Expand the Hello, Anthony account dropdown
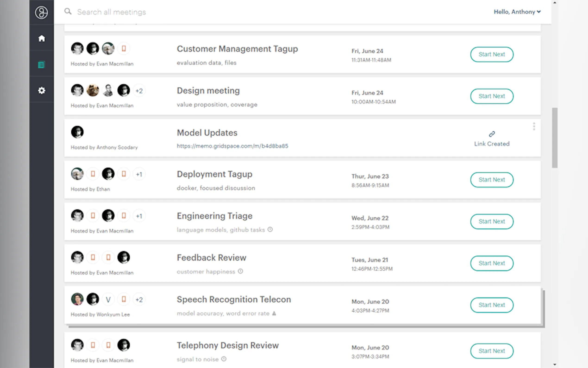The image size is (588, 368). click(517, 12)
